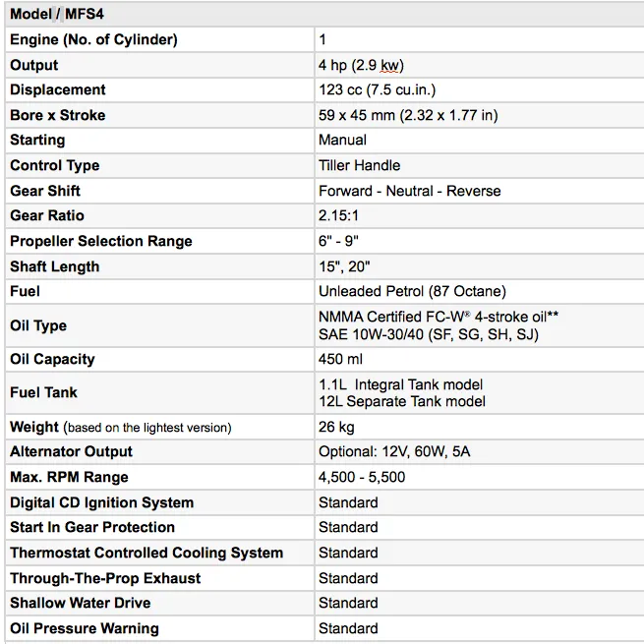Click 'Optional: 12V, 60W, 5A' value
Image resolution: width=644 pixels, height=644 pixels.
click(394, 452)
